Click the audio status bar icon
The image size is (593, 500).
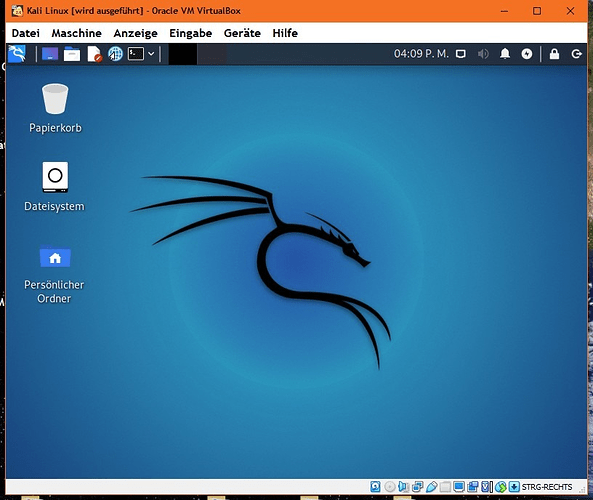pyautogui.click(x=404, y=487)
